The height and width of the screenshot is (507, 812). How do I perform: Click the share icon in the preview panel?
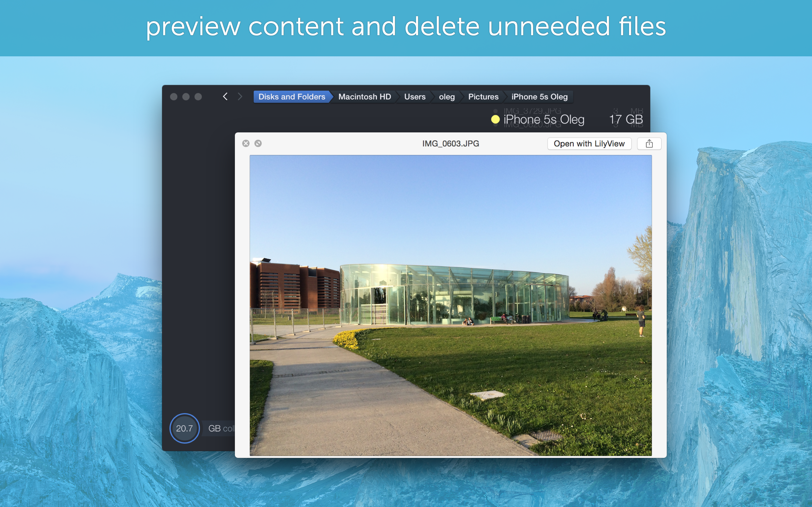pyautogui.click(x=649, y=144)
